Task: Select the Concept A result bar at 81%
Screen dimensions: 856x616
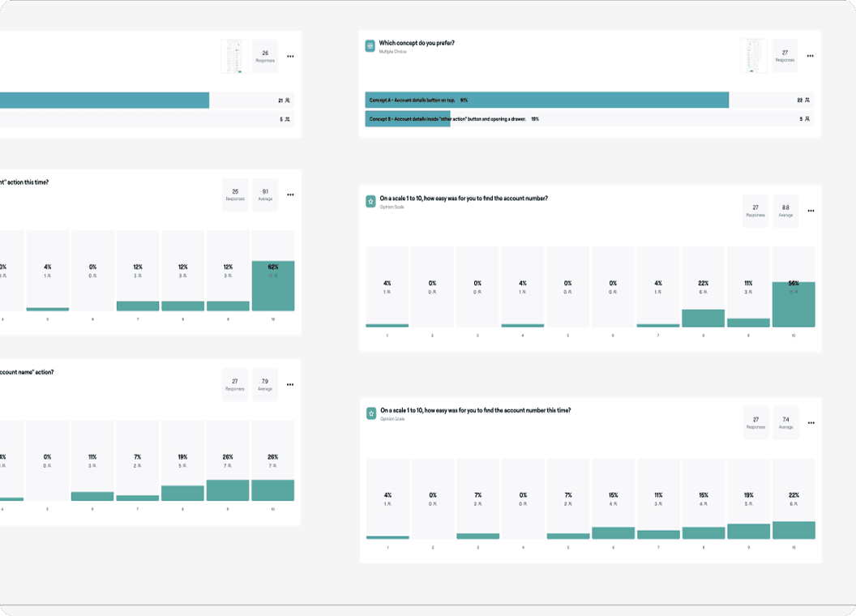Action: point(589,100)
